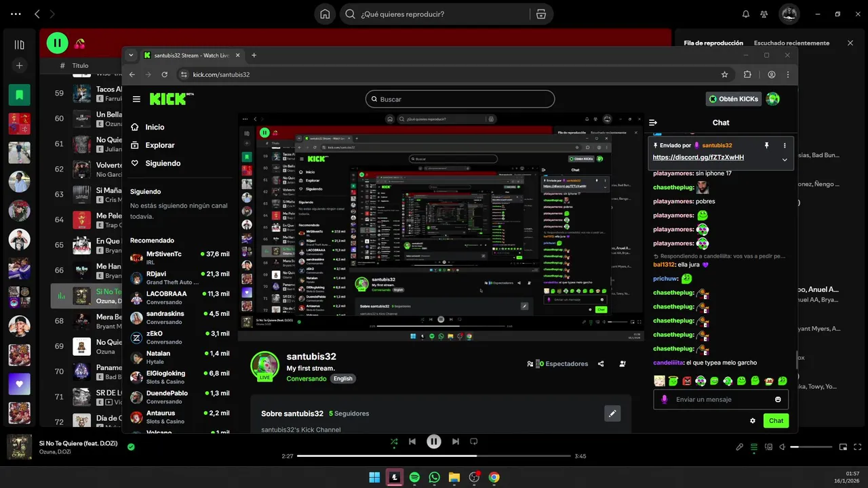Reload page in Chrome
This screenshot has width=868, height=488.
point(164,75)
